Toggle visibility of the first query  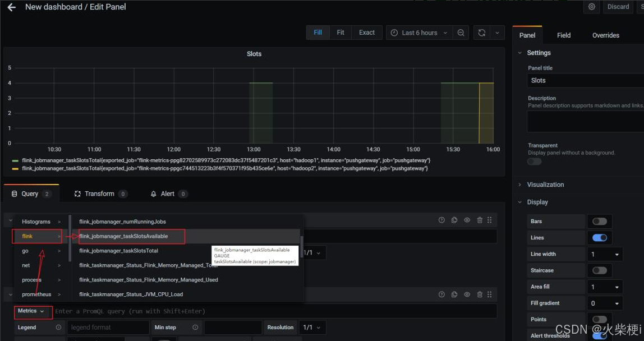point(467,220)
